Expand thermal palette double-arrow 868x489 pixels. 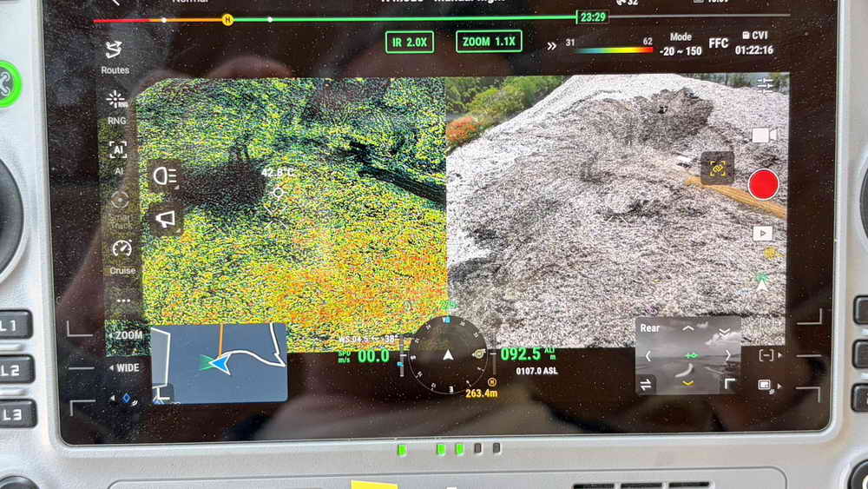click(551, 46)
